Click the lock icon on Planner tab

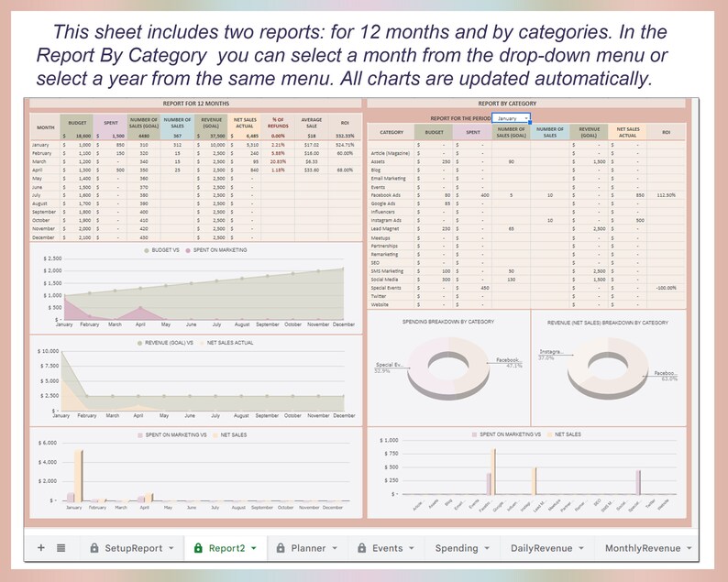click(x=281, y=548)
